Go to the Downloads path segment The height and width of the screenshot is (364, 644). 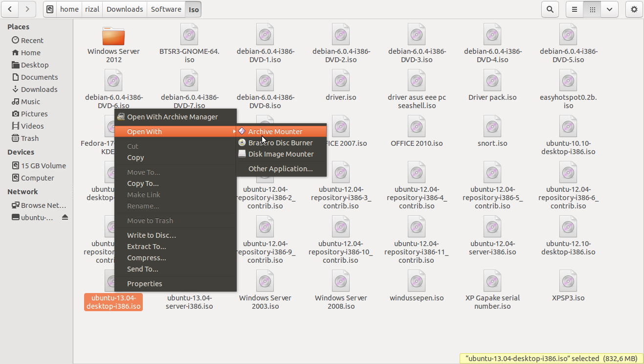pyautogui.click(x=125, y=9)
